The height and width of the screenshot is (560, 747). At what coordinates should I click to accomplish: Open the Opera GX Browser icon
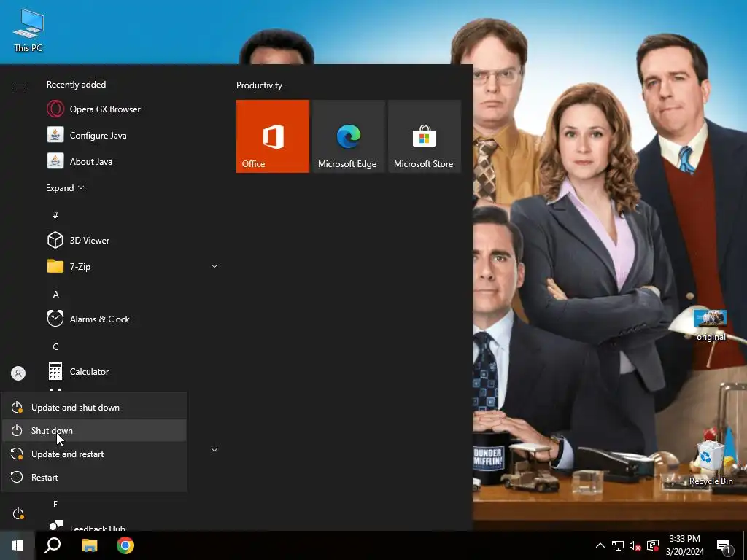coord(55,109)
